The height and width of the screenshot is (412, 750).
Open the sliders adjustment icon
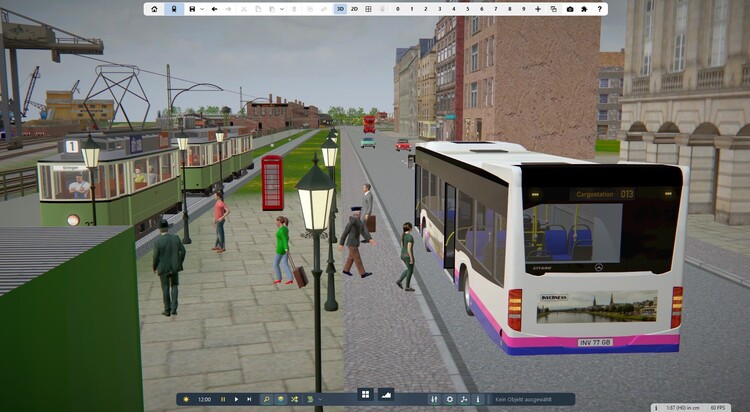tap(434, 399)
